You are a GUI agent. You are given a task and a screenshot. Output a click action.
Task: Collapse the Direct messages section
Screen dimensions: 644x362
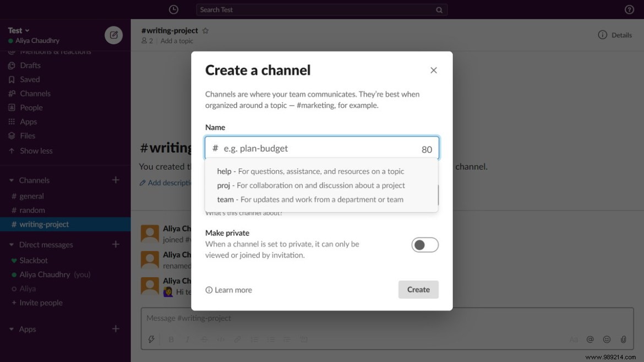click(12, 244)
